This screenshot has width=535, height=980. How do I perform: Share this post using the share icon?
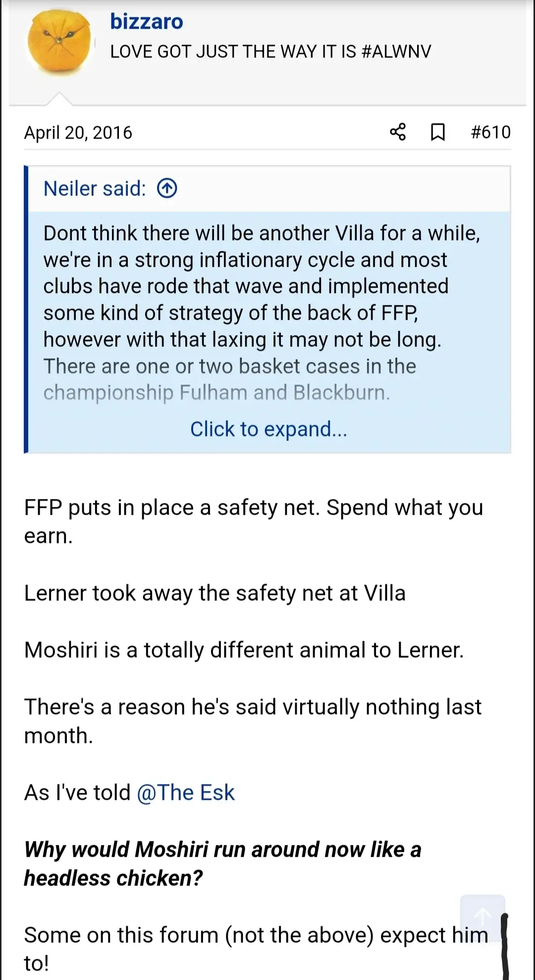398,132
